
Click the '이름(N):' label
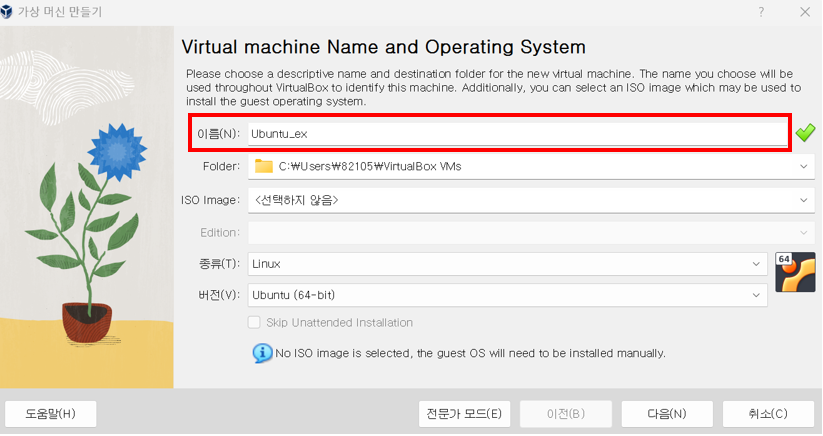(218, 134)
